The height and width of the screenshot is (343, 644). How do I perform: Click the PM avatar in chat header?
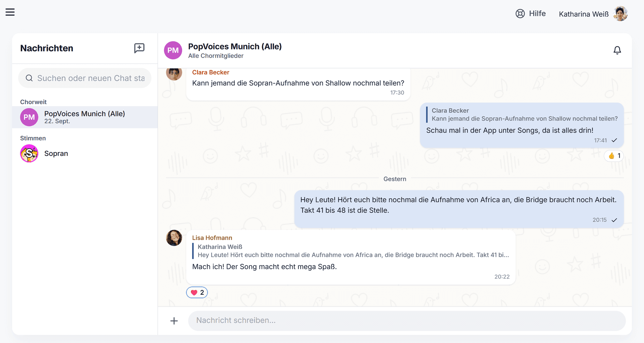coord(173,50)
